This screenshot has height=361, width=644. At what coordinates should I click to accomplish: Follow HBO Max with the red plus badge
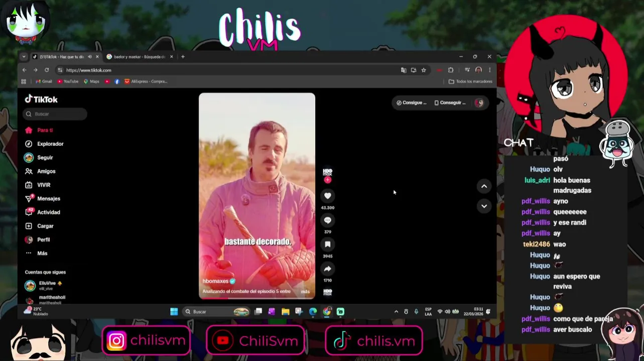[327, 180]
